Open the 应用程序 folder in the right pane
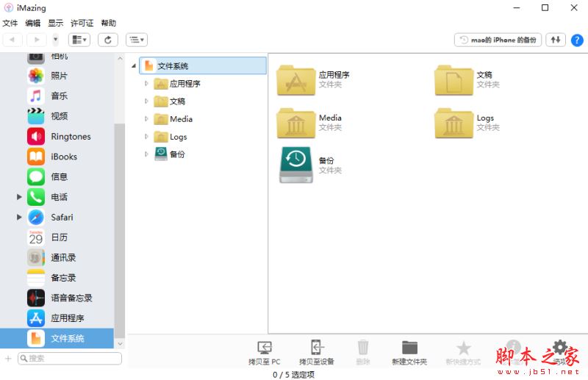The width and height of the screenshot is (588, 380). (296, 80)
